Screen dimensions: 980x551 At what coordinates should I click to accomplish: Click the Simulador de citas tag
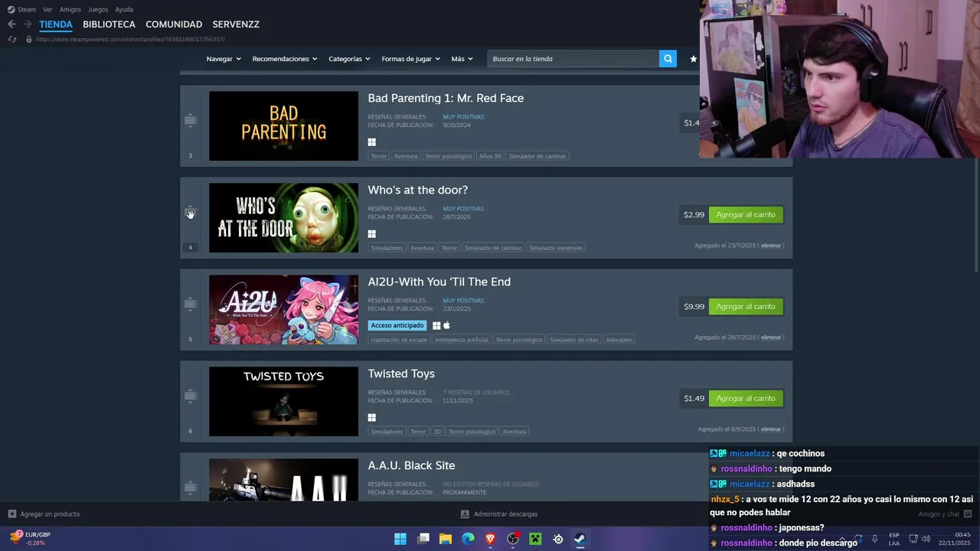573,340
